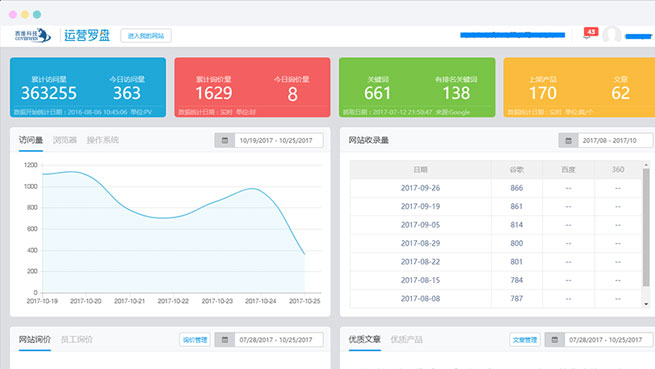
Task: Click the 运营罗盘 title text
Action: point(87,36)
